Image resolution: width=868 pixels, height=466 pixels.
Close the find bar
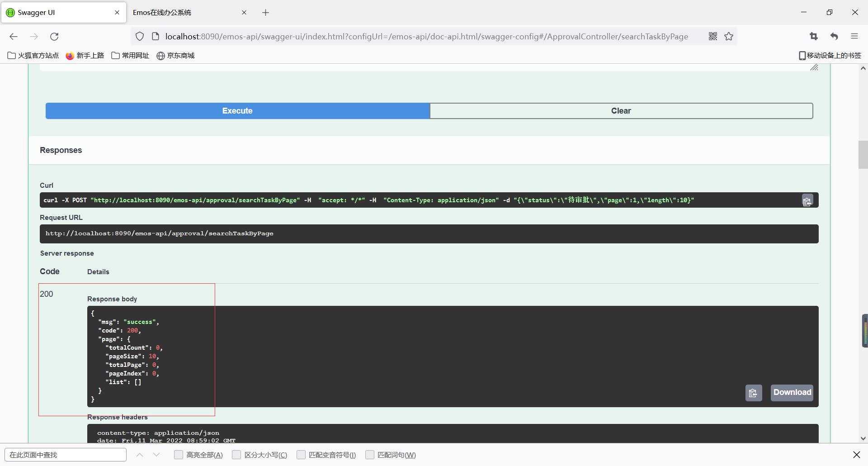pos(856,455)
